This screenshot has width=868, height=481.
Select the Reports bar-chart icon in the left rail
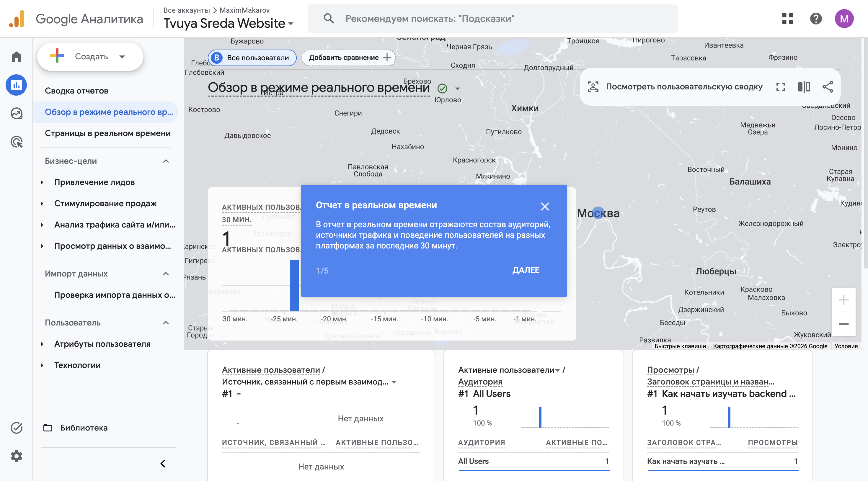point(16,85)
